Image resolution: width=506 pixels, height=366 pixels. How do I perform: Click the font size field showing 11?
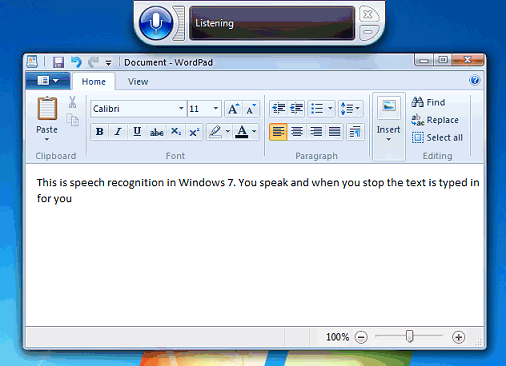199,109
